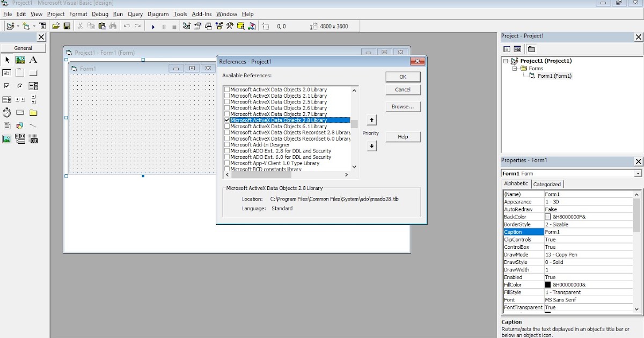Click the Save Project toolbar icon

point(67,25)
